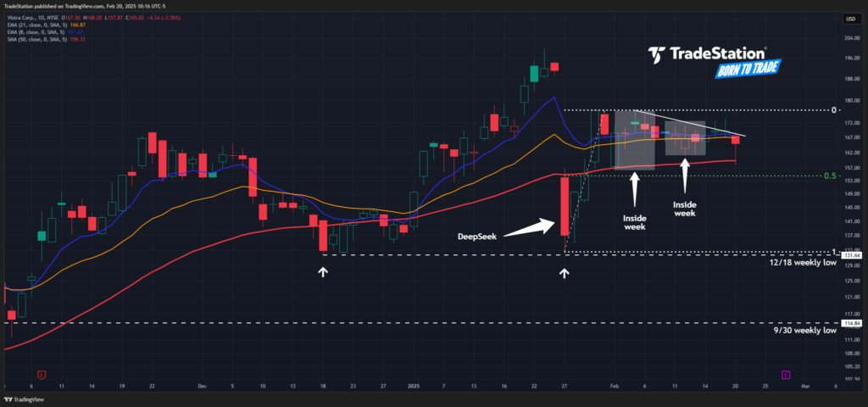This screenshot has width=868, height=407.
Task: Click 125.00 on the price axis
Action: coord(851,281)
